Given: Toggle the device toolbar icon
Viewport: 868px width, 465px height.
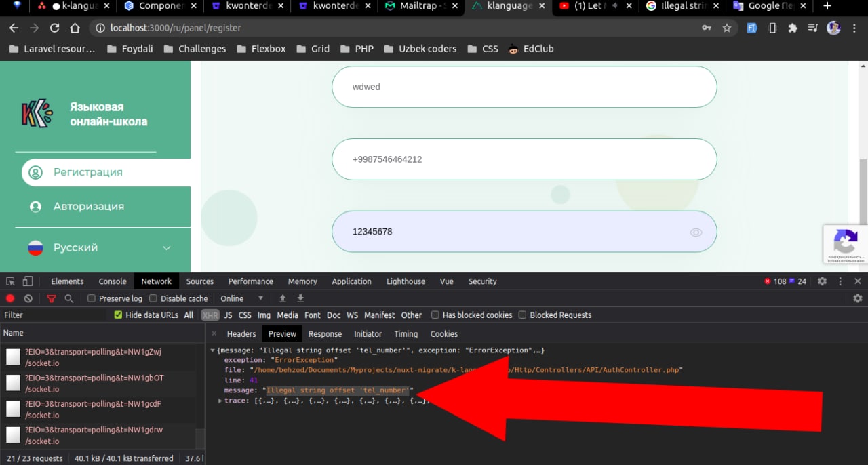Looking at the screenshot, I should coord(27,281).
